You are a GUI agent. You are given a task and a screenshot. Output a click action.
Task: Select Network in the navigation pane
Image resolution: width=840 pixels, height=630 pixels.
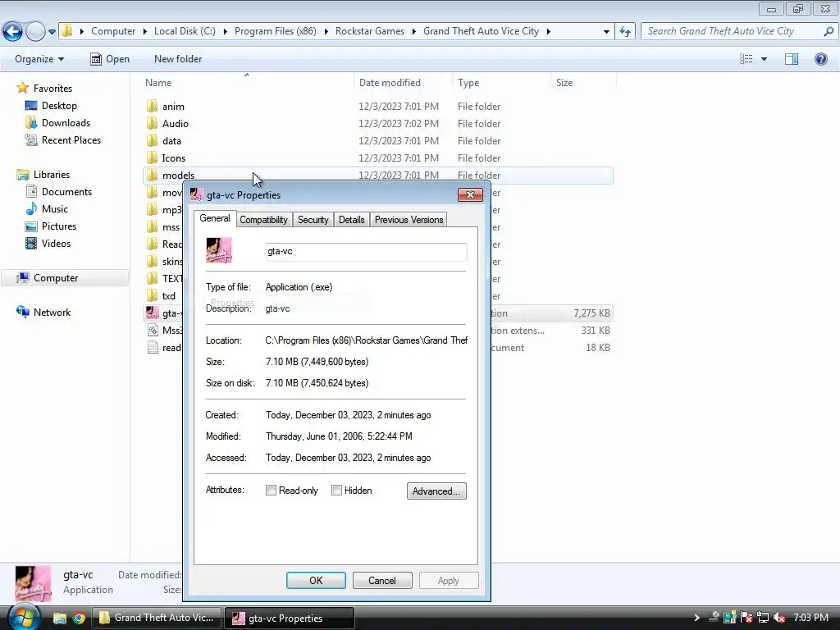tap(52, 312)
